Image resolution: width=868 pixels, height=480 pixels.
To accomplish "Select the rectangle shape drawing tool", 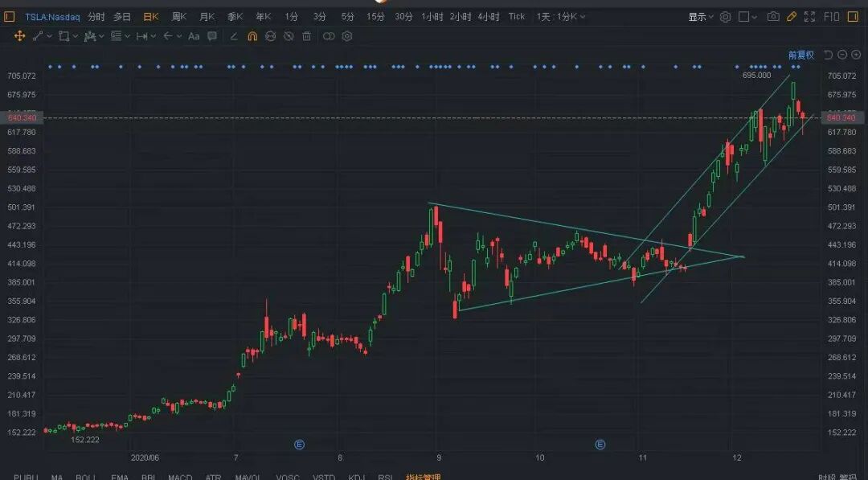I will tap(63, 36).
